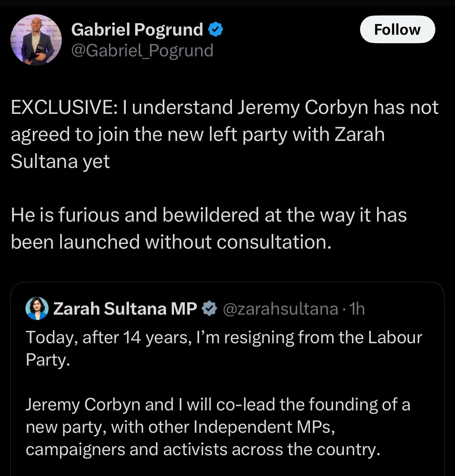This screenshot has height=476, width=455.
Task: Click the @zarahsultana handle
Action: click(281, 309)
